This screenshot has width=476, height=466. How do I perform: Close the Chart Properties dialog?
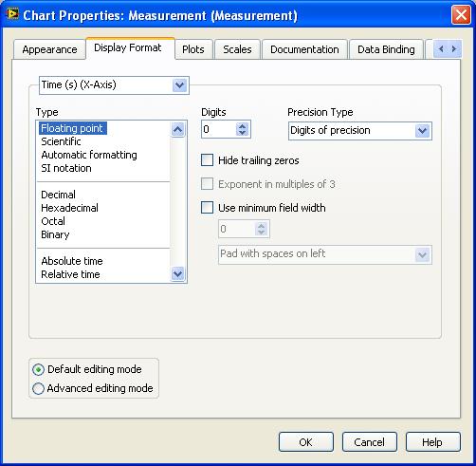(461, 15)
